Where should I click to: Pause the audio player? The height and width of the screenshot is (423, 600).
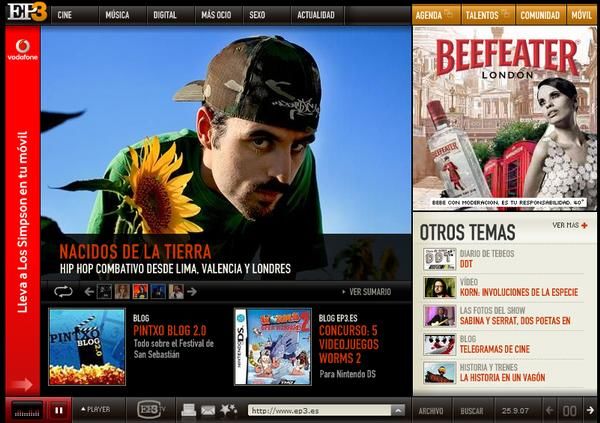(x=59, y=410)
